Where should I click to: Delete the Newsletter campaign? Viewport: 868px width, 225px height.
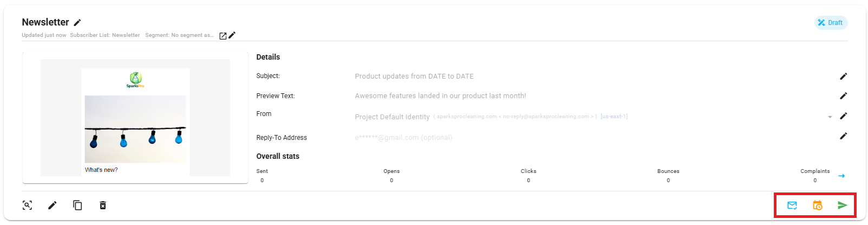coord(103,205)
